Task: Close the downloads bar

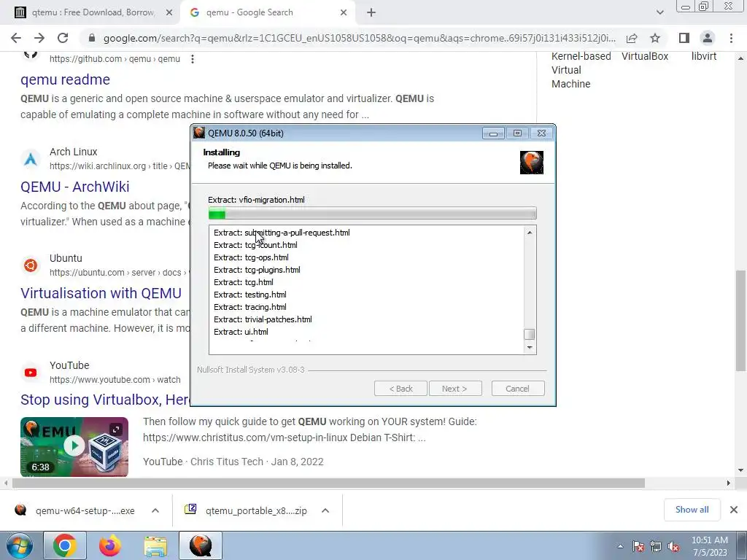Action: [734, 510]
